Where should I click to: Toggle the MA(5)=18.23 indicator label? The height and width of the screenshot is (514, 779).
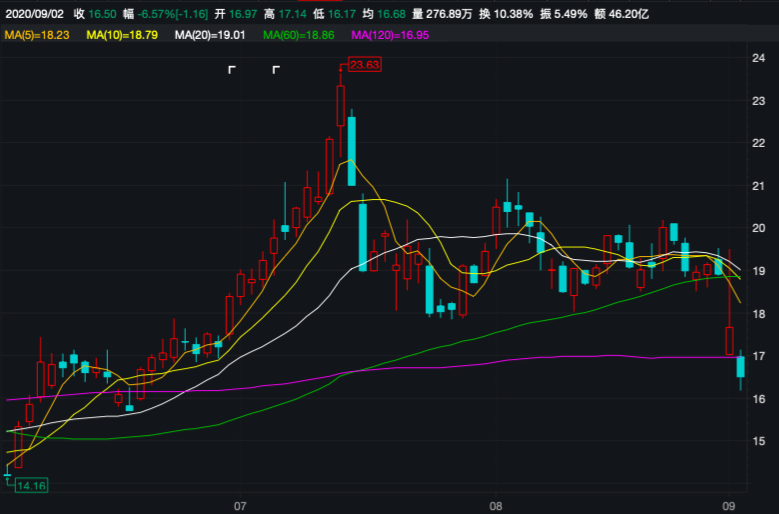(38, 35)
